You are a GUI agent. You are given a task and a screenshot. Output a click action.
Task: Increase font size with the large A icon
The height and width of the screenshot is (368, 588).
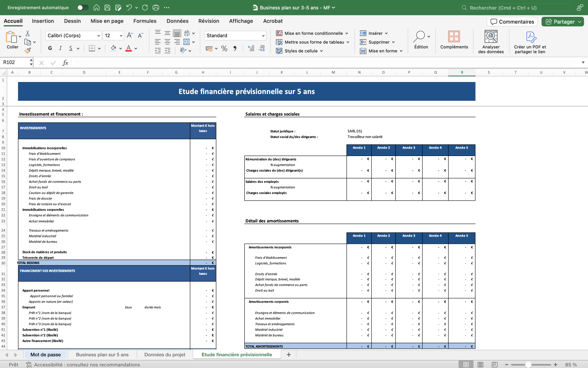pyautogui.click(x=130, y=35)
